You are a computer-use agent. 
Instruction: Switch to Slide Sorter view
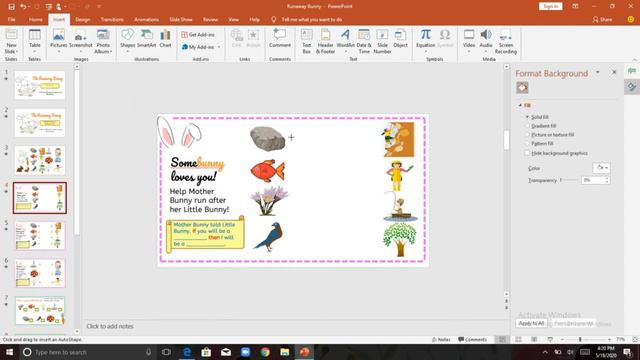518,339
